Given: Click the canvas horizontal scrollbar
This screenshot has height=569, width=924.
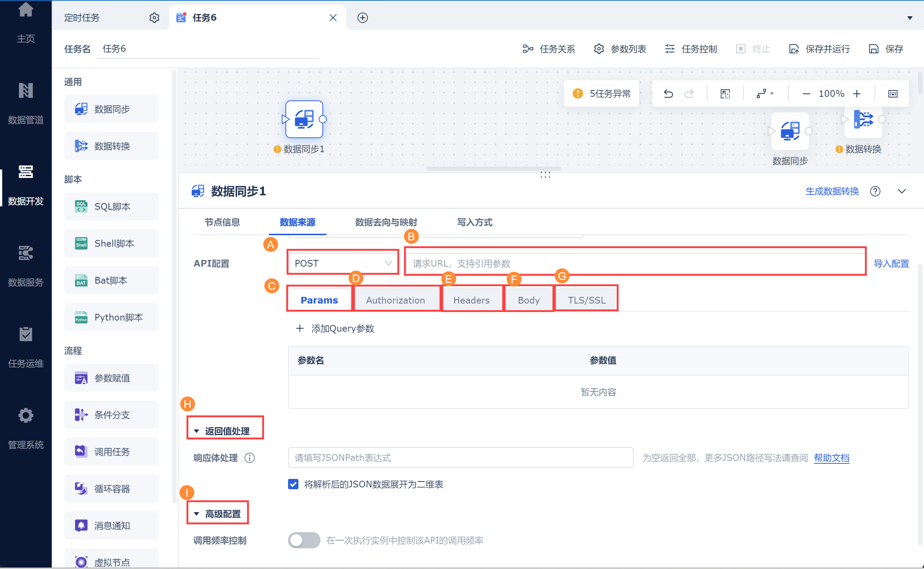Looking at the screenshot, I should [493, 169].
